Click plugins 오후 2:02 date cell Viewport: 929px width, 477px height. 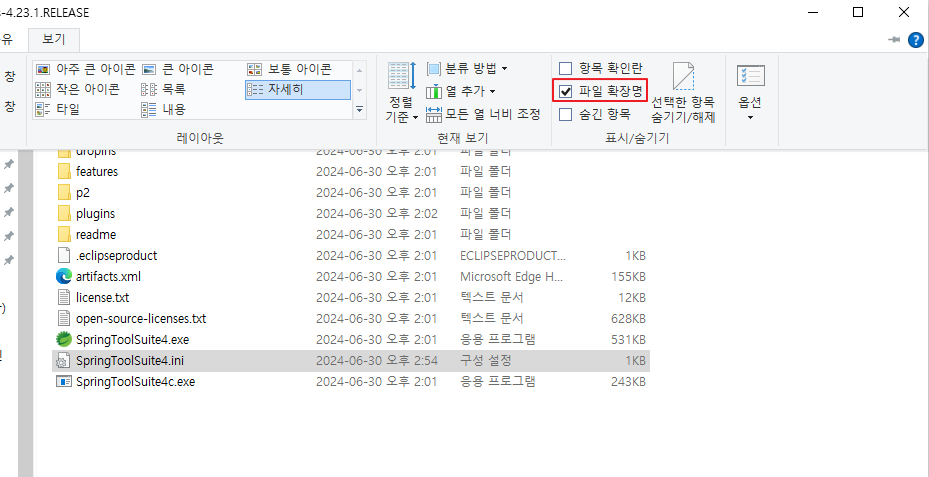376,213
